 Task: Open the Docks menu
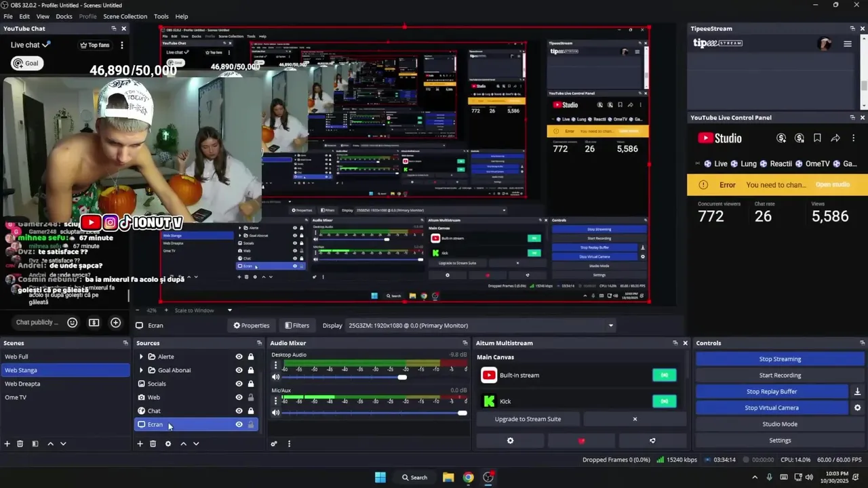64,16
